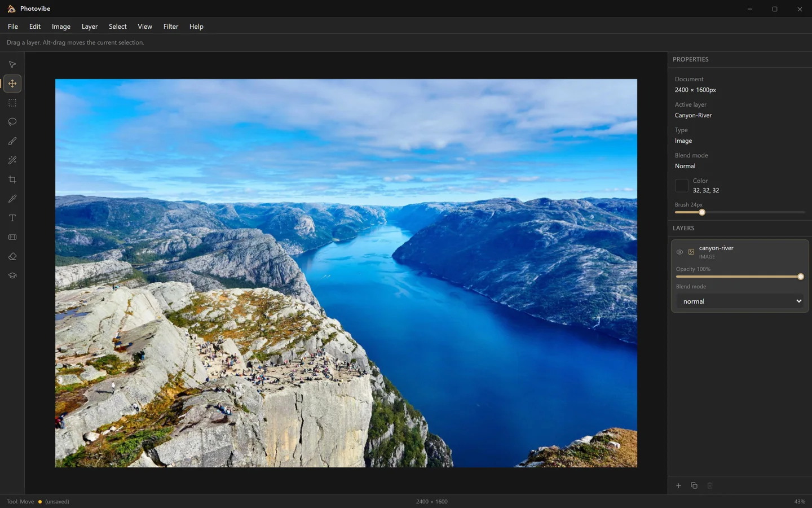Viewport: 812px width, 508px height.
Task: Select the Move tool
Action: [12, 84]
